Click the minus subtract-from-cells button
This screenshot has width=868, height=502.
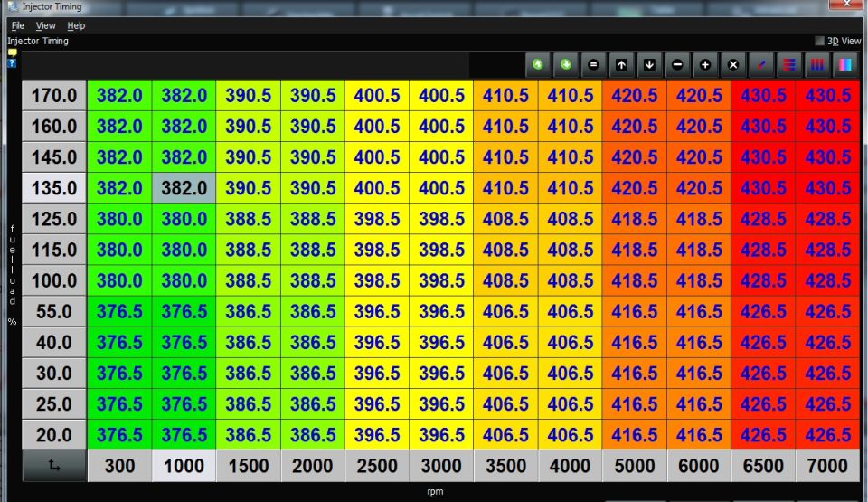(677, 65)
